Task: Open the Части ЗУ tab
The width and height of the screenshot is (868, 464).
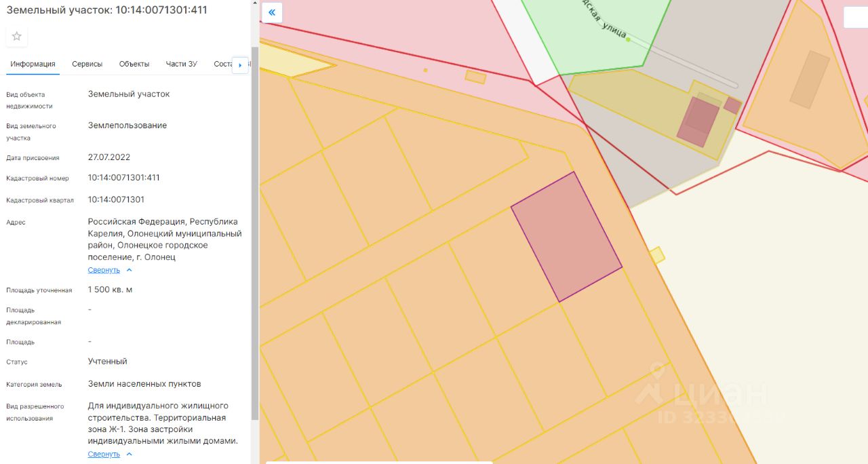Action: (182, 64)
